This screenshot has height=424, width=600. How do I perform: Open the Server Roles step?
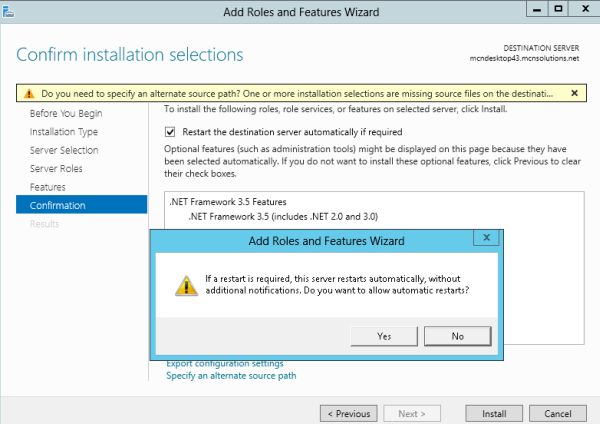[56, 169]
